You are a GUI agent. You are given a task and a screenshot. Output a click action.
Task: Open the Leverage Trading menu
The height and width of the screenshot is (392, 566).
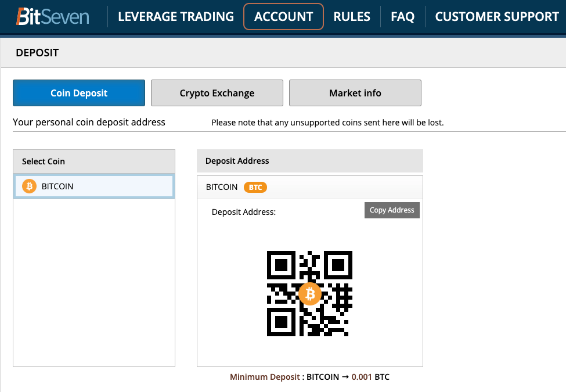click(176, 17)
